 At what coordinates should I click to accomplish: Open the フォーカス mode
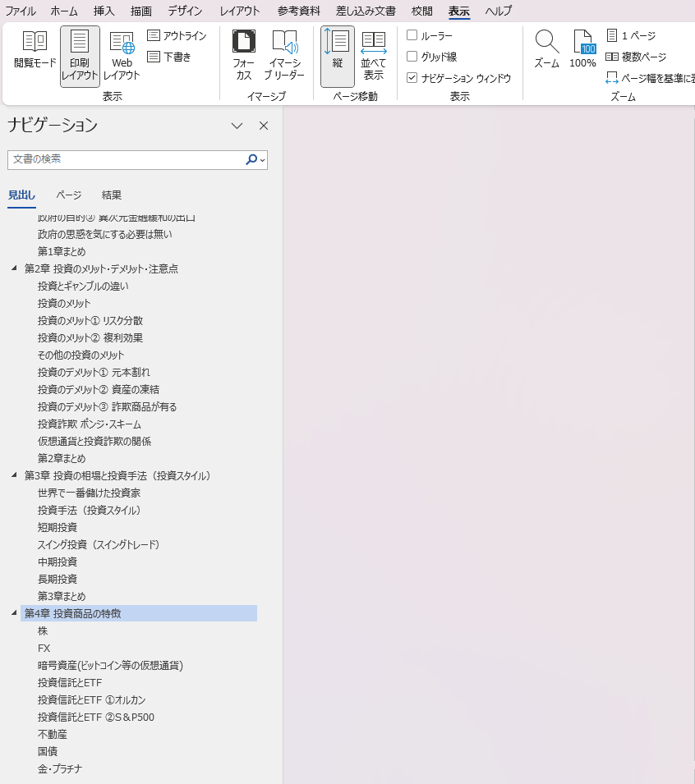(x=243, y=53)
